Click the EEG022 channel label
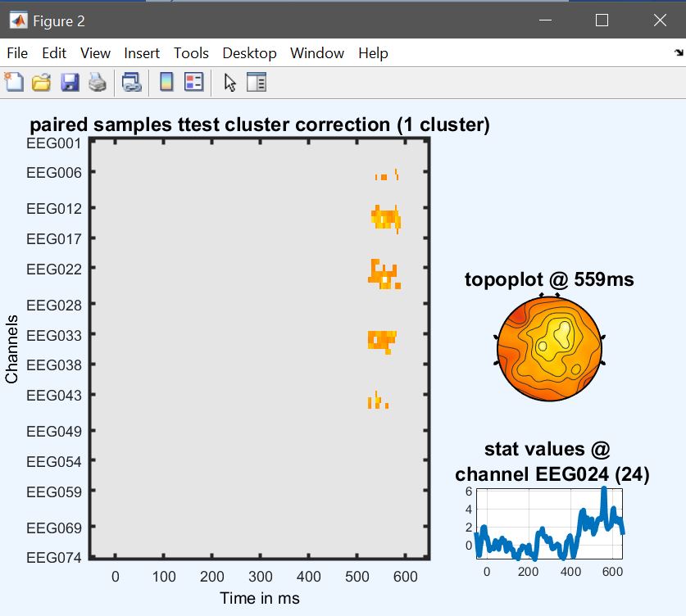The width and height of the screenshot is (686, 616). 54,269
